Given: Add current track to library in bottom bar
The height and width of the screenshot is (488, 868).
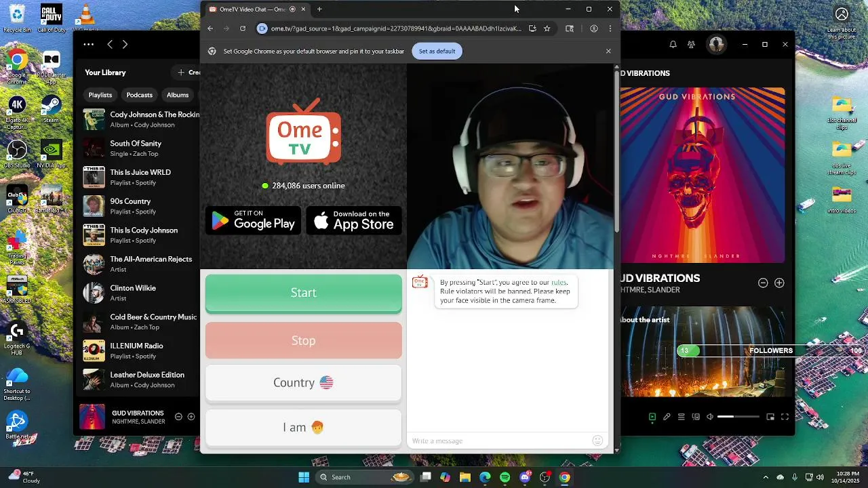Looking at the screenshot, I should (x=191, y=417).
